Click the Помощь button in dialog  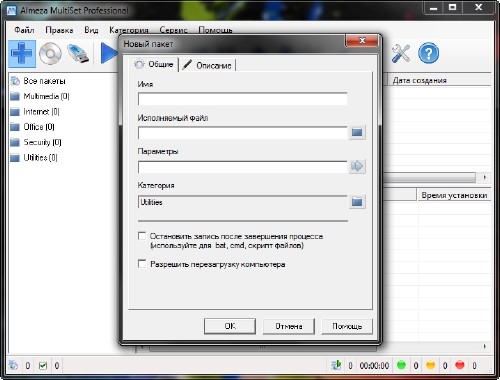pyautogui.click(x=347, y=326)
